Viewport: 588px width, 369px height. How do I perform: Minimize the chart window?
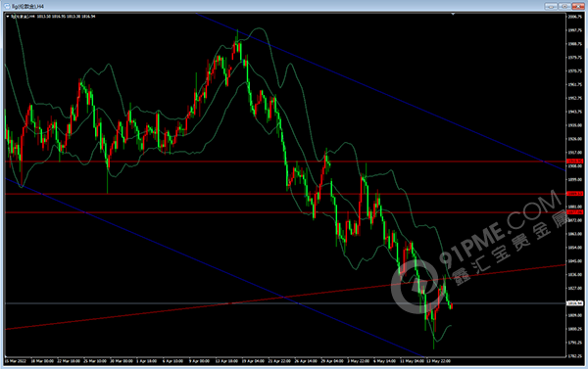pos(551,6)
